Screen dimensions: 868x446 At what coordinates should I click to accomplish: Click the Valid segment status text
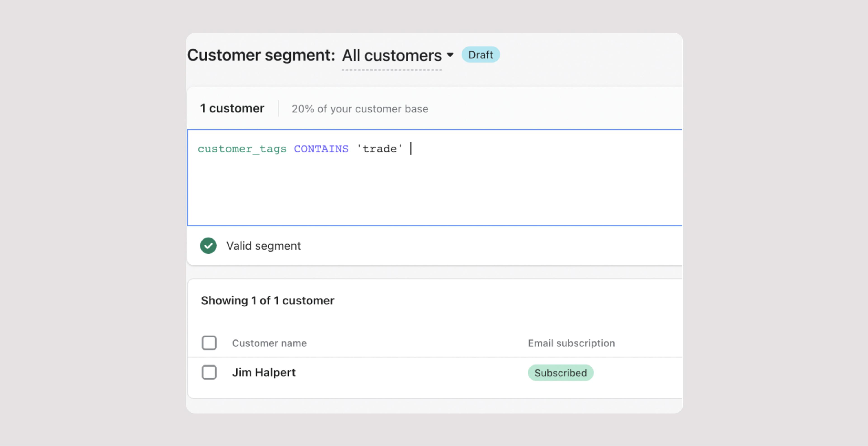coord(263,246)
